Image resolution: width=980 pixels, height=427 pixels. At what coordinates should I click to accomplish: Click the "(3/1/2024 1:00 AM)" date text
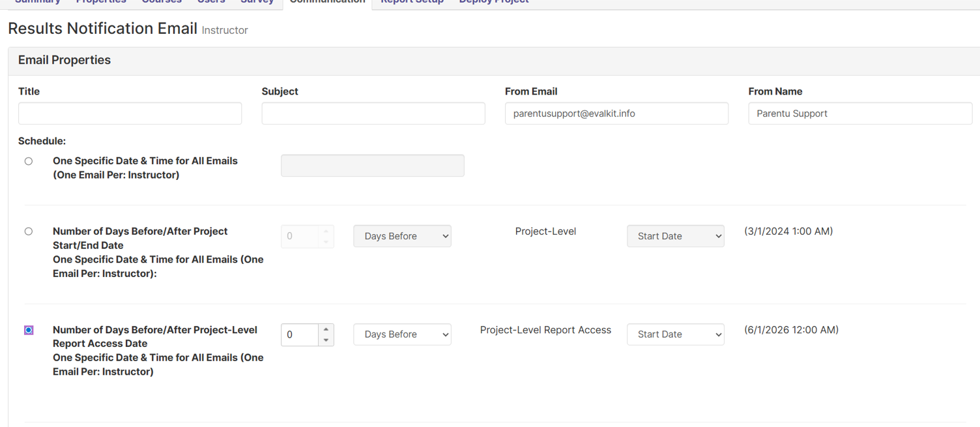coord(788,231)
